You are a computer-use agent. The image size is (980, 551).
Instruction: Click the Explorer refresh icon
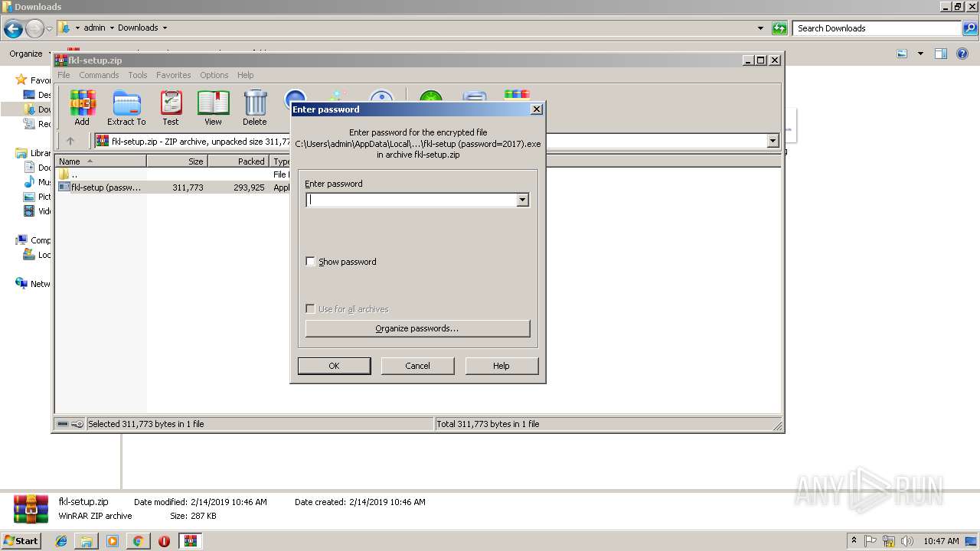click(779, 28)
